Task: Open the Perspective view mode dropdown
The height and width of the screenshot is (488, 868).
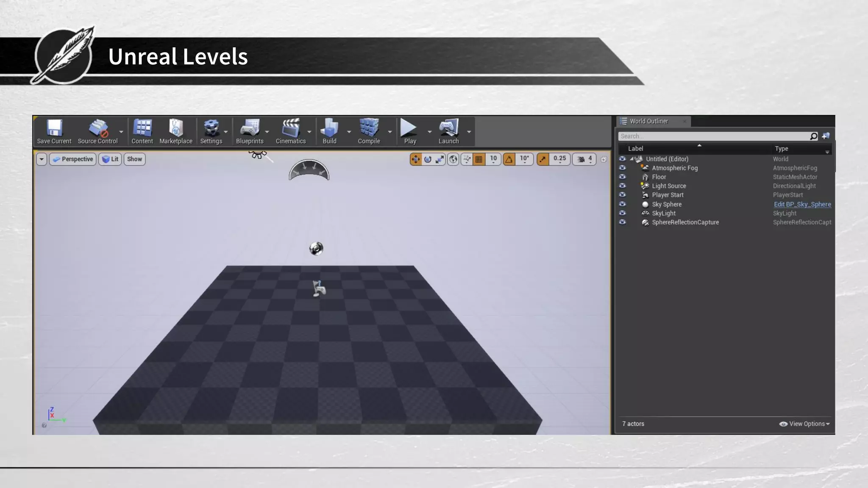Action: 73,159
